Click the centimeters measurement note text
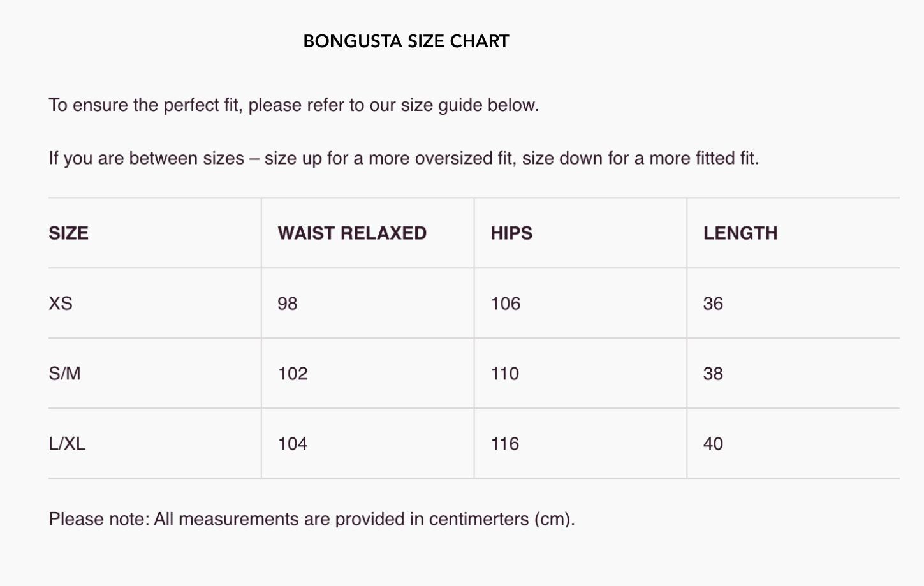This screenshot has width=924, height=586. click(312, 519)
